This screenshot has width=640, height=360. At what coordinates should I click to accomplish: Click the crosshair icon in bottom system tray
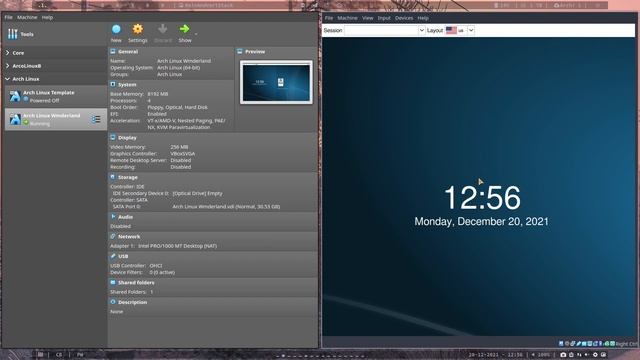pyautogui.click(x=595, y=355)
